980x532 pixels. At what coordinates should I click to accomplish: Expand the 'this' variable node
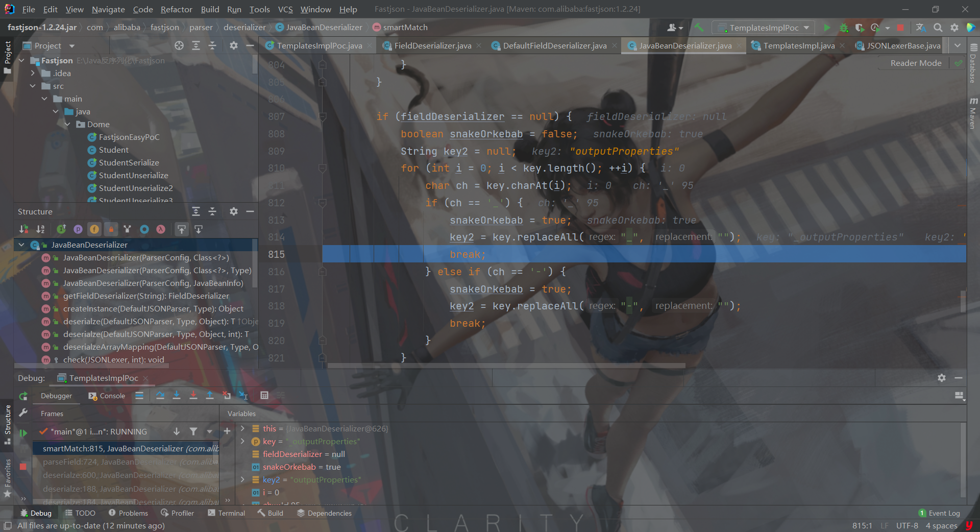(x=243, y=428)
